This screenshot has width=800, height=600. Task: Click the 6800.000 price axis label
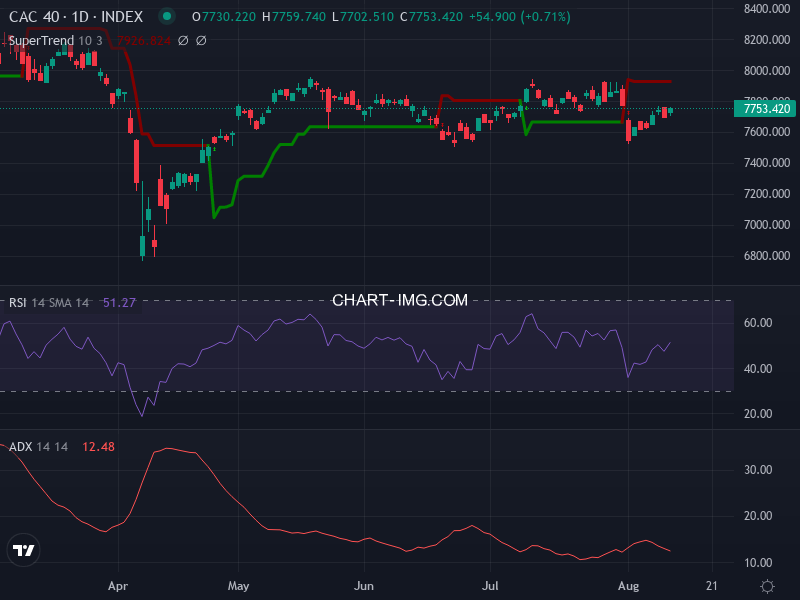767,256
